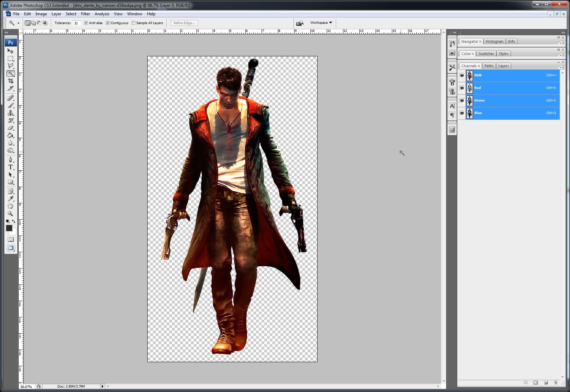The image size is (570, 392).
Task: Click the Tolerance input field
Action: [76, 23]
